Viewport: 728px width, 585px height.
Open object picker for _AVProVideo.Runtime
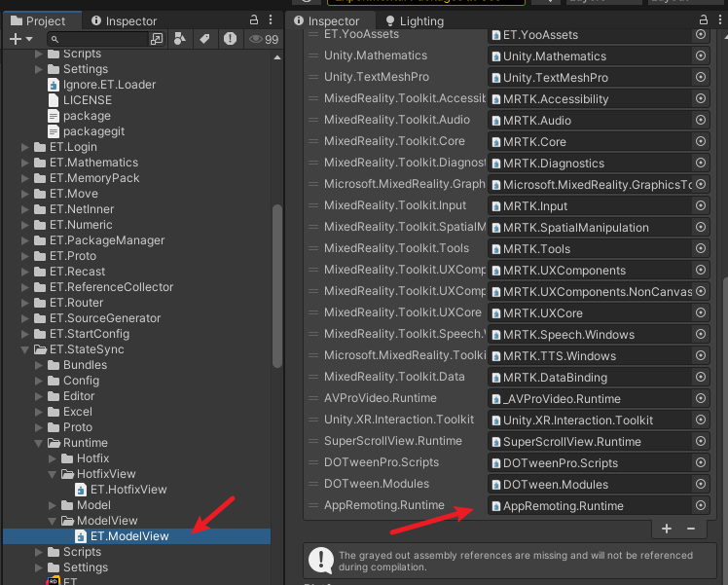click(701, 398)
